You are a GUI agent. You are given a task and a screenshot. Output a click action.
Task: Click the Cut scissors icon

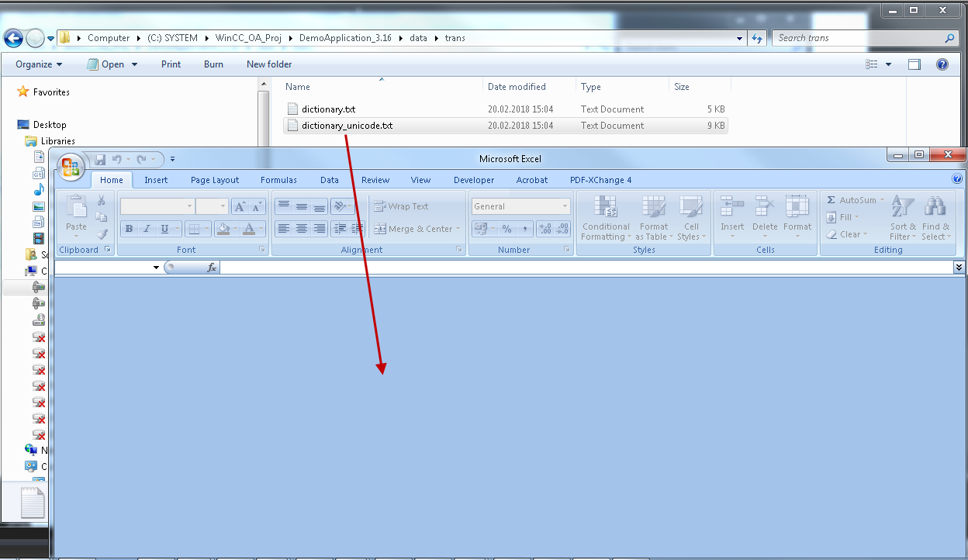pyautogui.click(x=101, y=201)
